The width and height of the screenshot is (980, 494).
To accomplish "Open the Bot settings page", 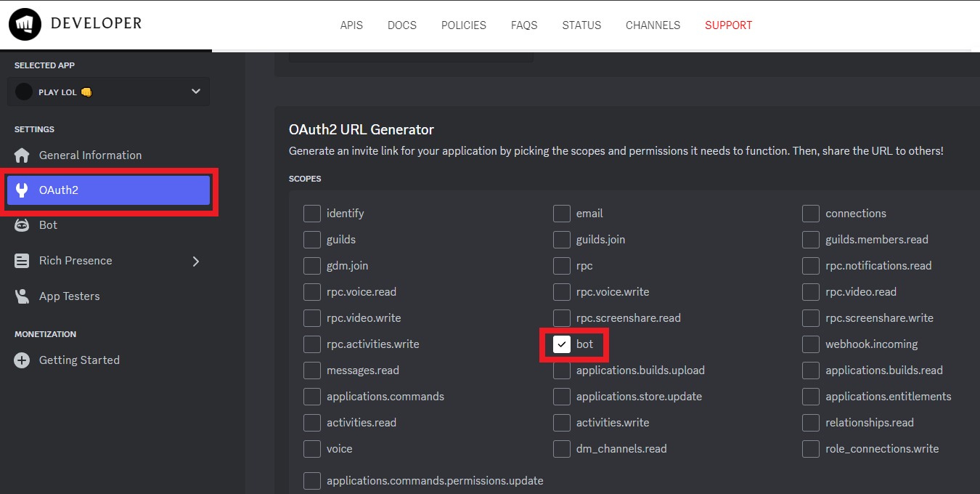I will coord(109,225).
